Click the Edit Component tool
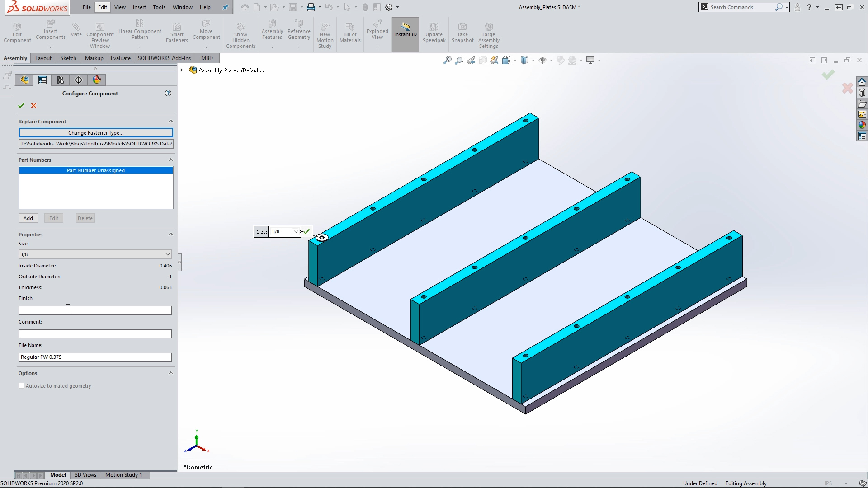The height and width of the screenshot is (488, 868). tap(17, 33)
